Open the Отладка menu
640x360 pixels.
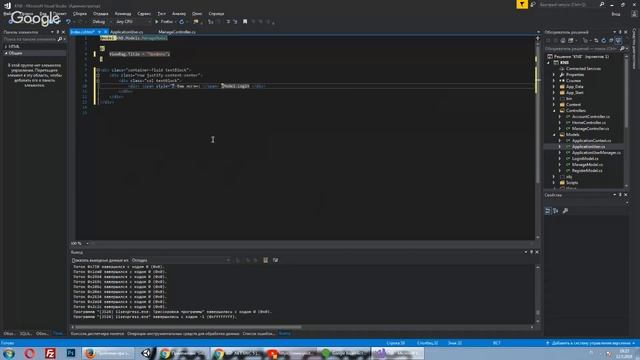(100, 13)
